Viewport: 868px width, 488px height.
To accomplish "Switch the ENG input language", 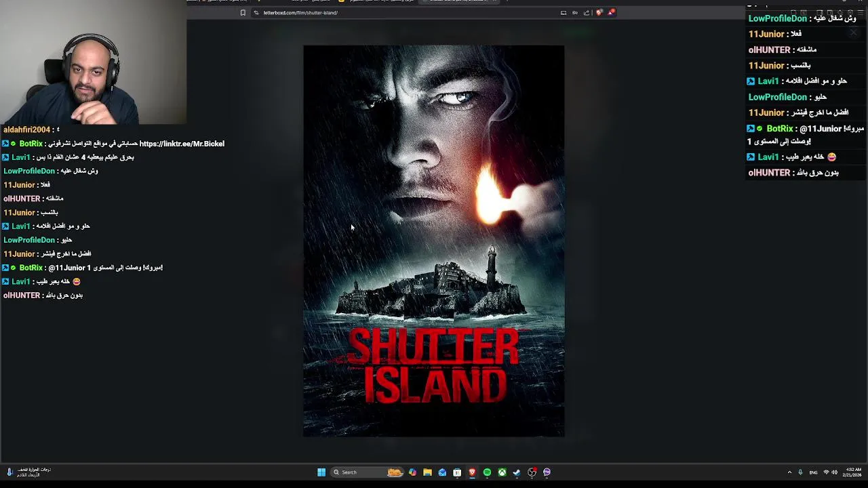I will pyautogui.click(x=814, y=472).
